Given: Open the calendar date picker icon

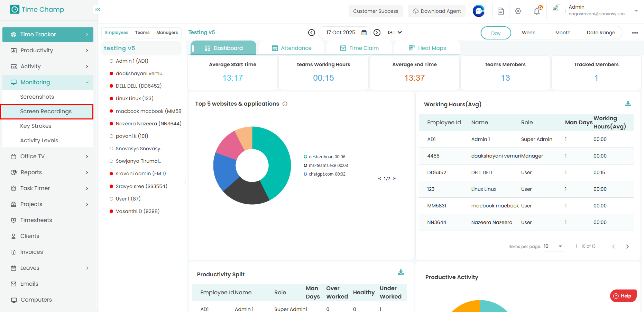Looking at the screenshot, I should click(364, 33).
